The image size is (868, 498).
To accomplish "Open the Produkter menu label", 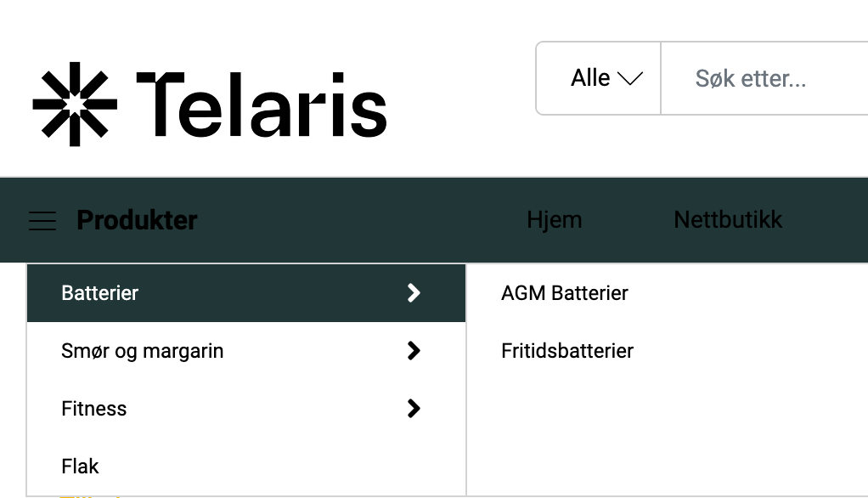I will point(137,221).
